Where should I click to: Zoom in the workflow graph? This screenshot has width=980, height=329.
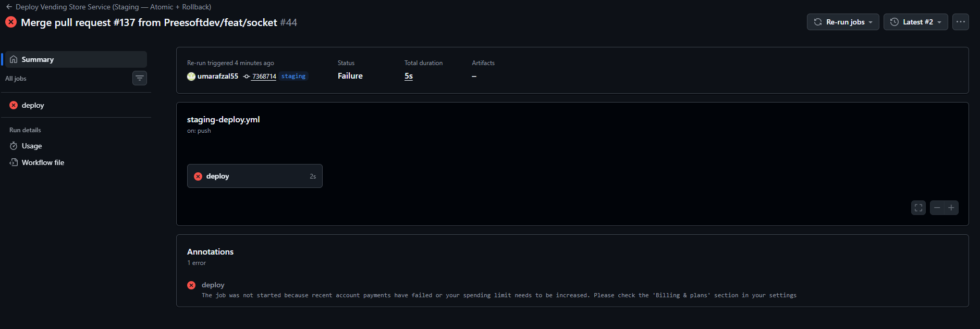click(x=951, y=208)
